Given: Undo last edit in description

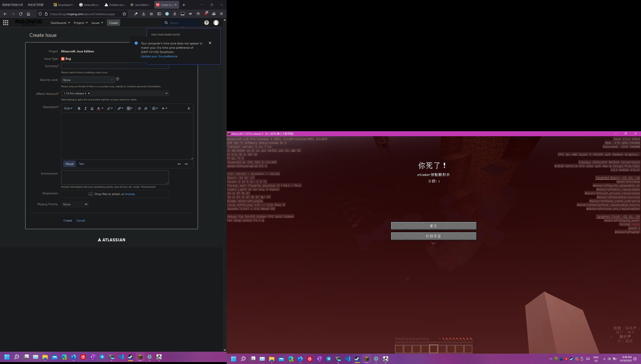Looking at the screenshot, I should tap(179, 164).
